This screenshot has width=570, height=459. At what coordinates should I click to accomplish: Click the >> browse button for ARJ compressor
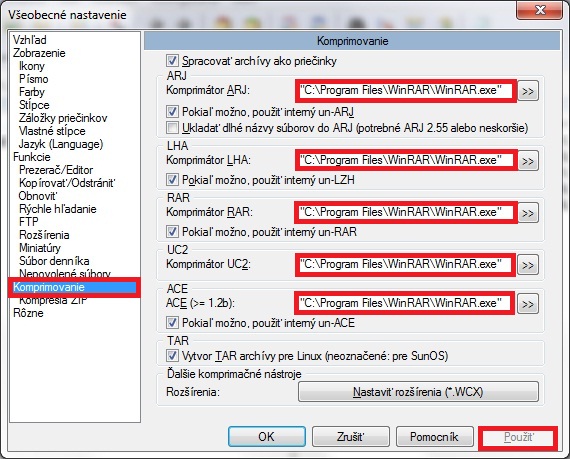pyautogui.click(x=528, y=91)
